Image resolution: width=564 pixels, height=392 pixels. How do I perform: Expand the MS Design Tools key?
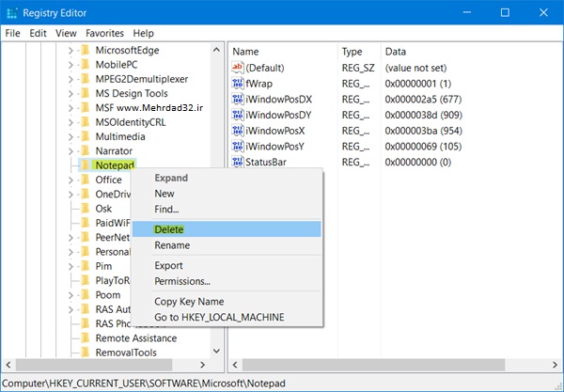tap(70, 93)
